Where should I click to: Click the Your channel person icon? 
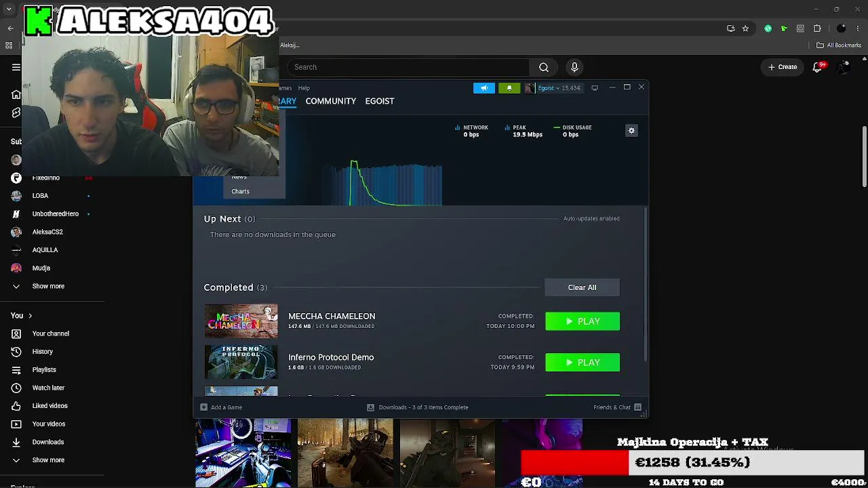tap(16, 333)
